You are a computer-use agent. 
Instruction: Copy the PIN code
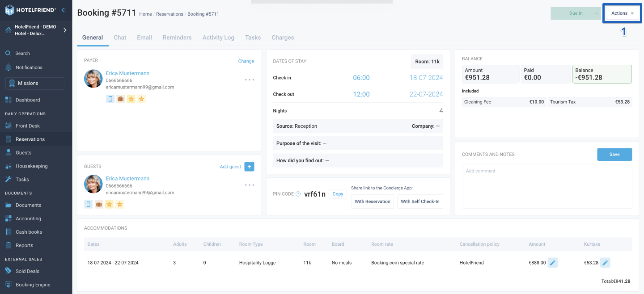tap(338, 194)
